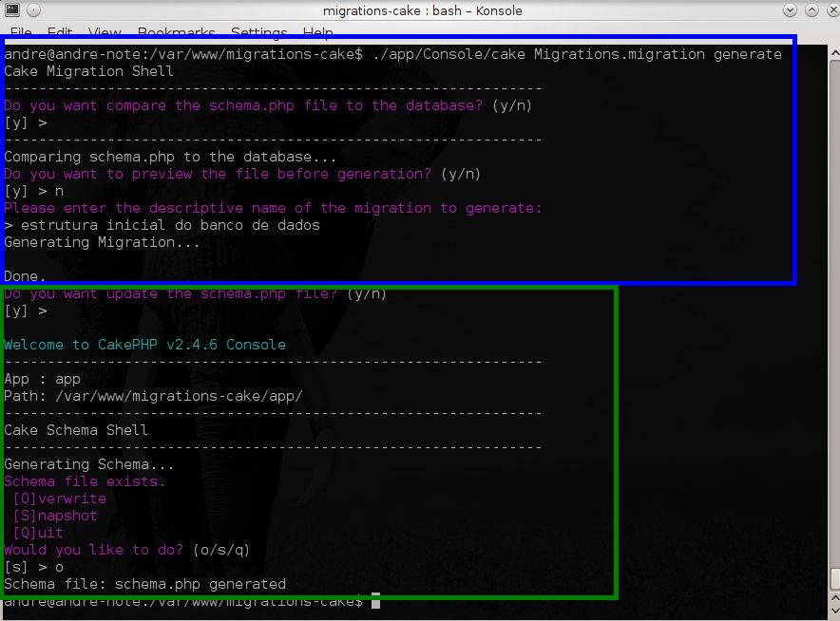Click the "App : app" line
Image resolution: width=840 pixels, height=621 pixels.
point(43,379)
